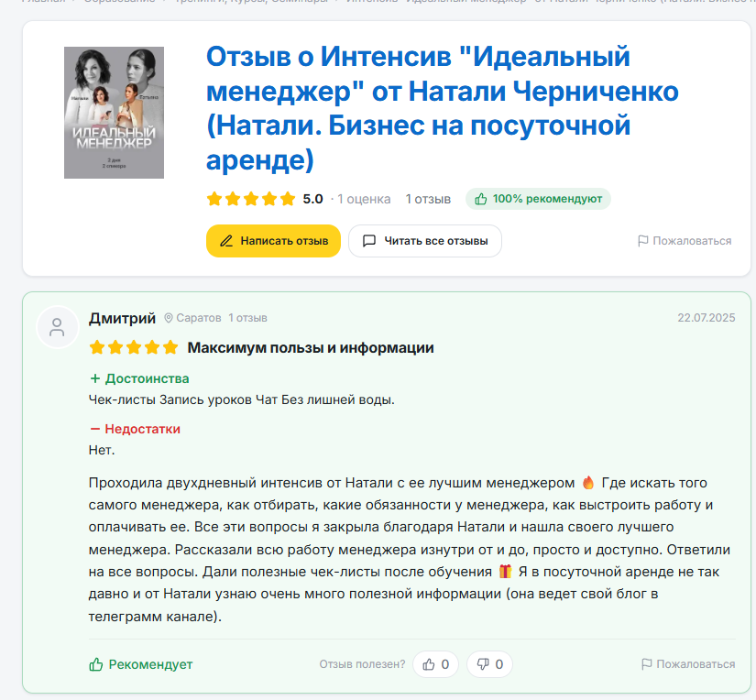This screenshot has width=756, height=700.
Task: Click the "Саратов" location text
Action: point(199,318)
